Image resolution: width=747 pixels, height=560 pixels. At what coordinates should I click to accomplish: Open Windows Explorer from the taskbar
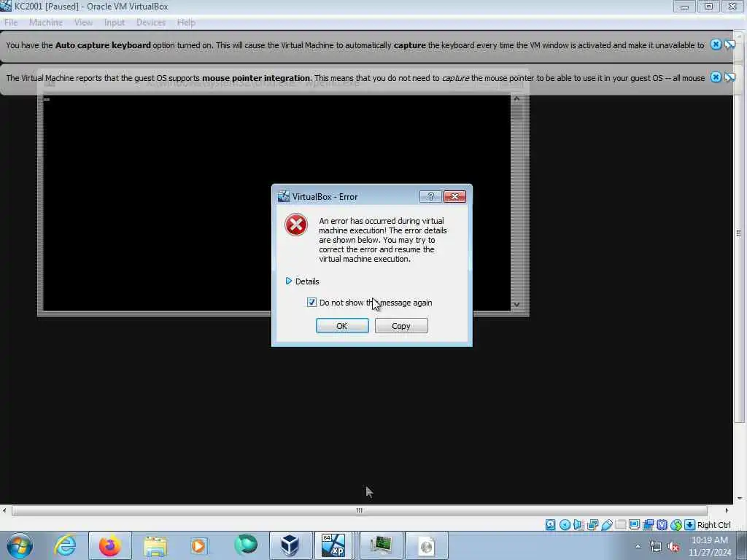155,545
